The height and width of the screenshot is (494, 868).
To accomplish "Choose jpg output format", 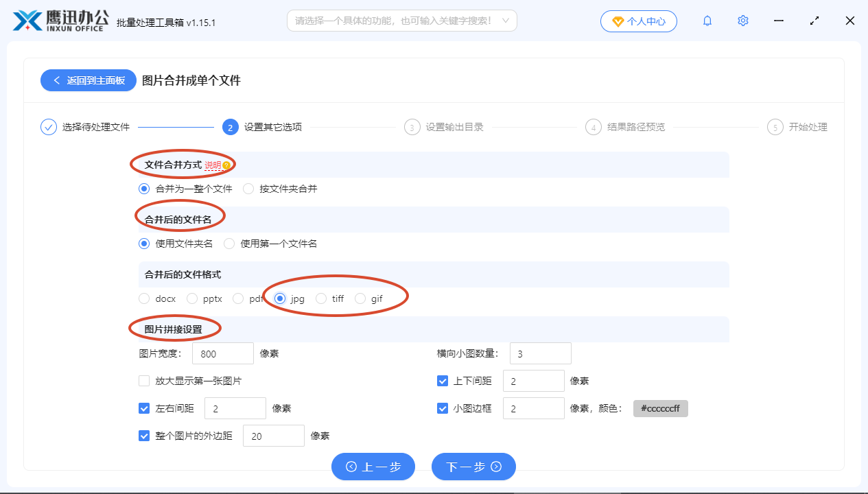I will tap(290, 298).
